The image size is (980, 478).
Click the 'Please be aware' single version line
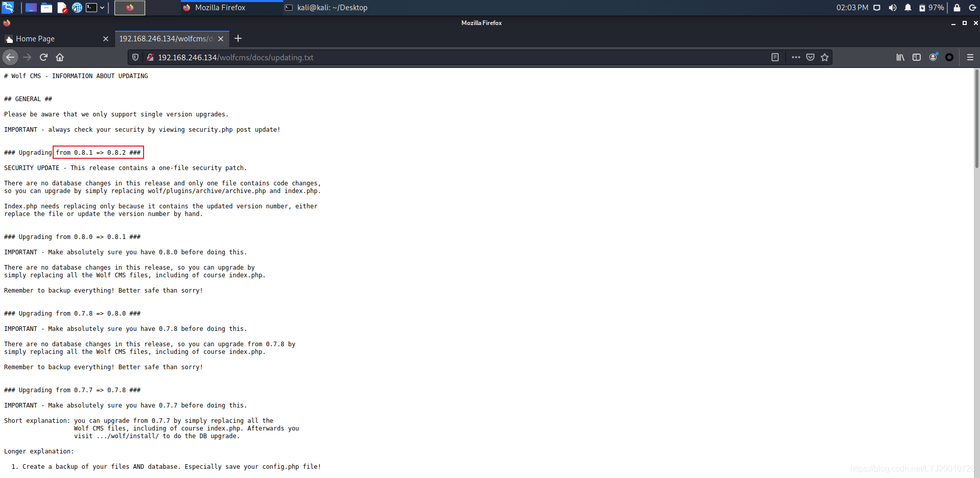116,114
